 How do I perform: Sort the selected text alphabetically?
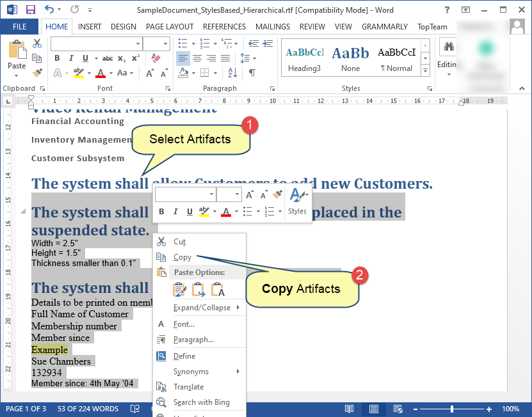click(233, 72)
